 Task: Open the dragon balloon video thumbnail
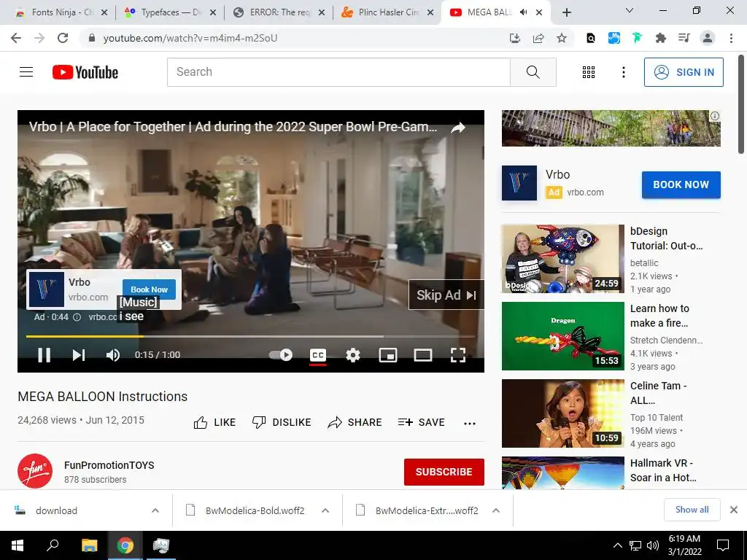click(x=562, y=335)
